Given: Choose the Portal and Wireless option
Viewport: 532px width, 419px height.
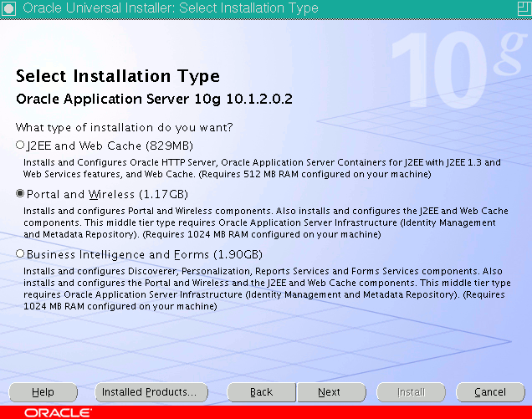Looking at the screenshot, I should pos(20,194).
